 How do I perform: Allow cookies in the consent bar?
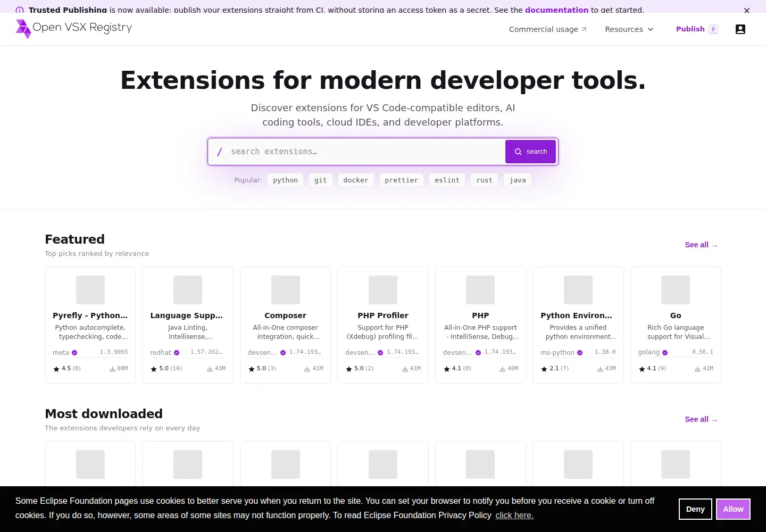point(733,509)
